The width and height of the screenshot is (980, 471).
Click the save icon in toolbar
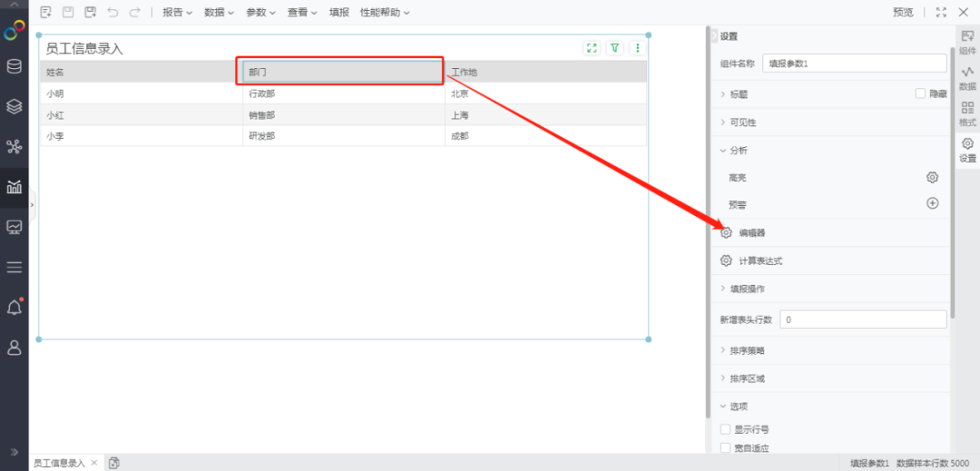pos(68,12)
